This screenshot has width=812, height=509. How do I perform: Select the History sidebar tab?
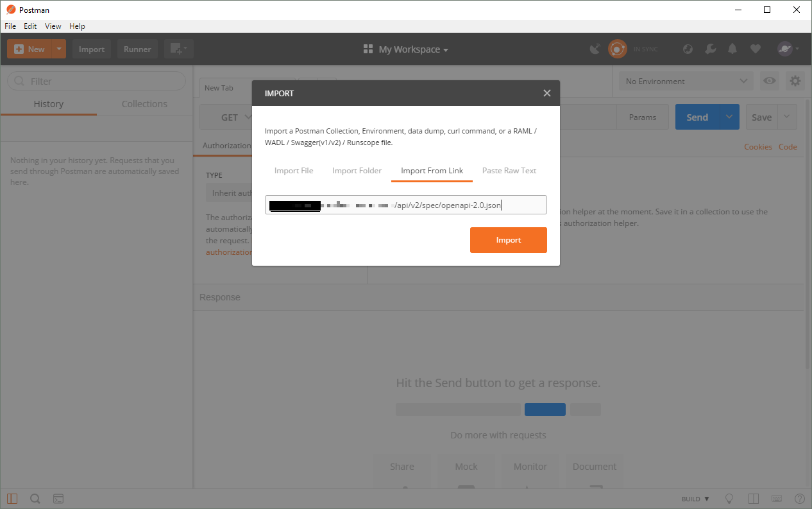49,104
